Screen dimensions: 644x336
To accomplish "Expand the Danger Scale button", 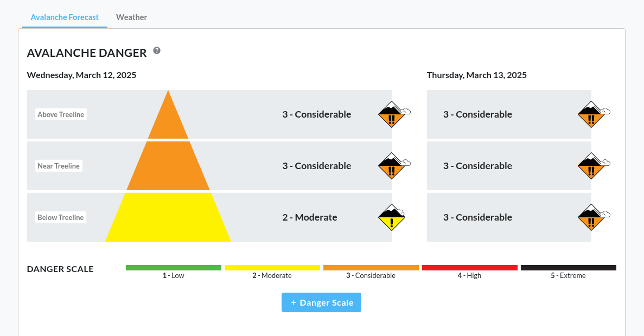I will 321,302.
